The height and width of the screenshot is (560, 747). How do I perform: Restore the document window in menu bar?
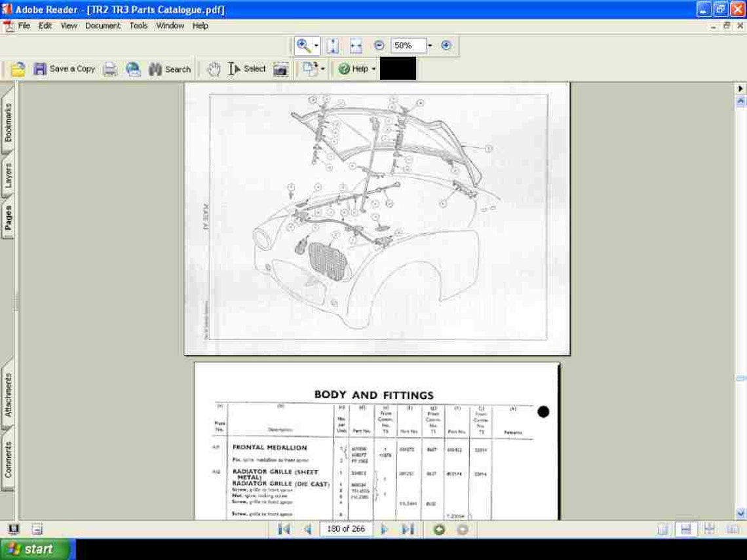(x=727, y=26)
